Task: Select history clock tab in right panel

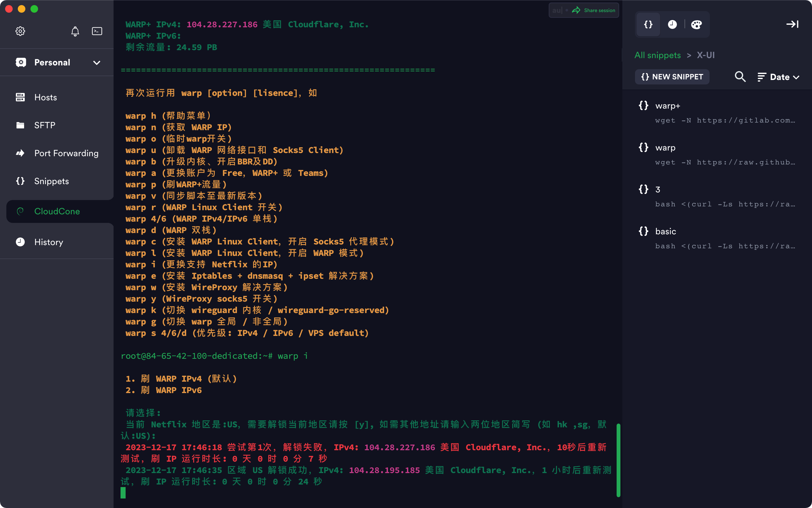Action: click(672, 24)
